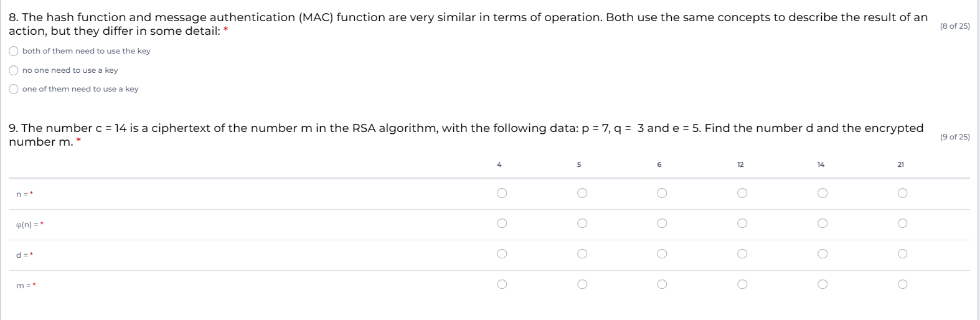Click the question 8 hash function text
The image size is (980, 320).
pyautogui.click(x=468, y=24)
